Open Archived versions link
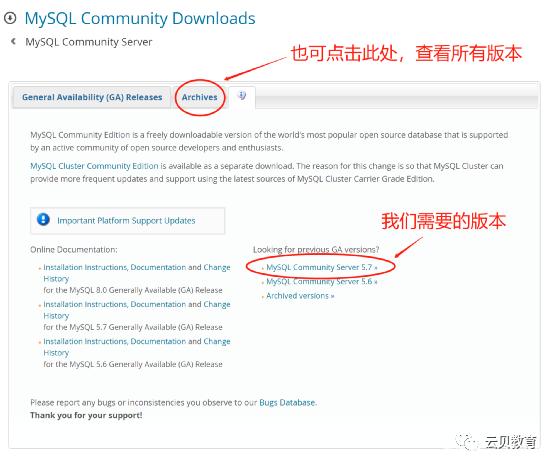The width and height of the screenshot is (554, 467). [300, 296]
